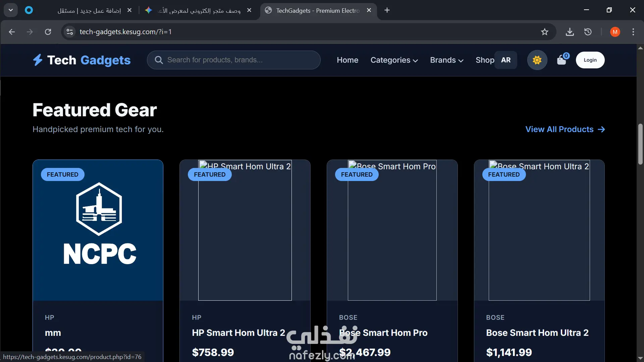
Task: Click the browser forward arrow
Action: (30, 32)
